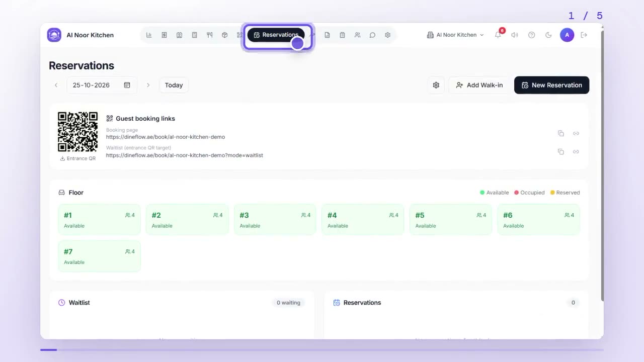The width and height of the screenshot is (644, 362).
Task: Copy the Booking page link
Action: coord(561,133)
